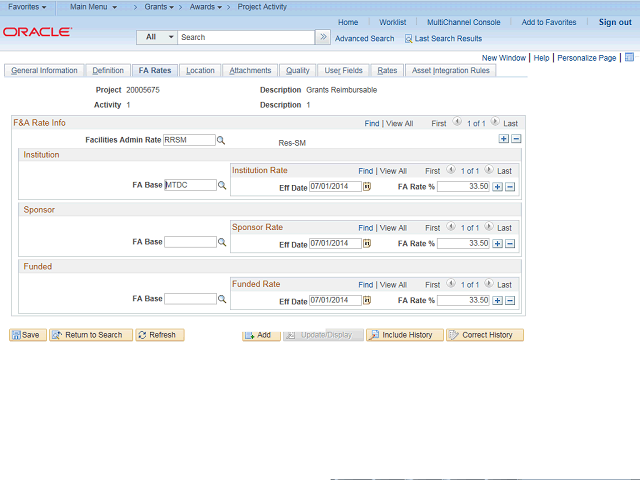
Task: Click Find in Sponsor Rate header
Action: coord(366,228)
